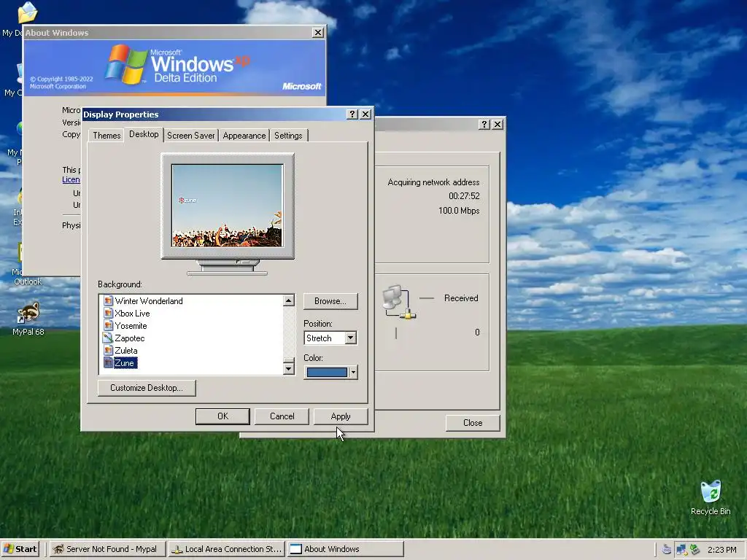
Task: Click the Zune wallpaper preview monitor
Action: click(228, 206)
